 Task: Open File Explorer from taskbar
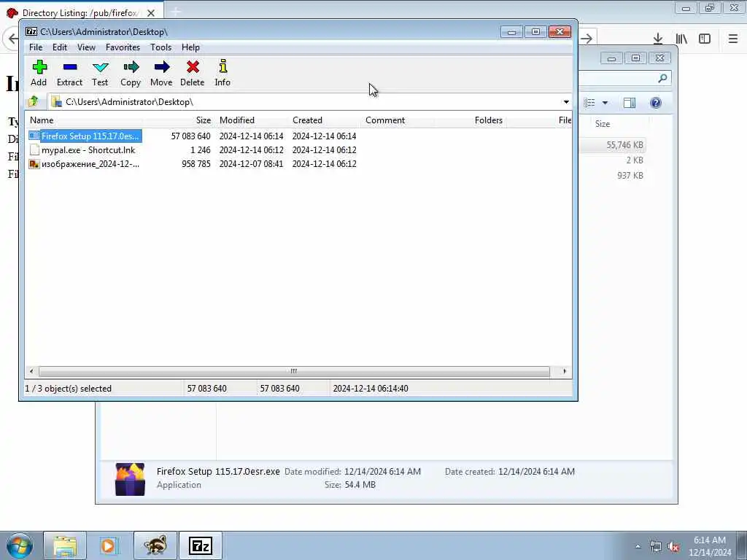tap(65, 545)
